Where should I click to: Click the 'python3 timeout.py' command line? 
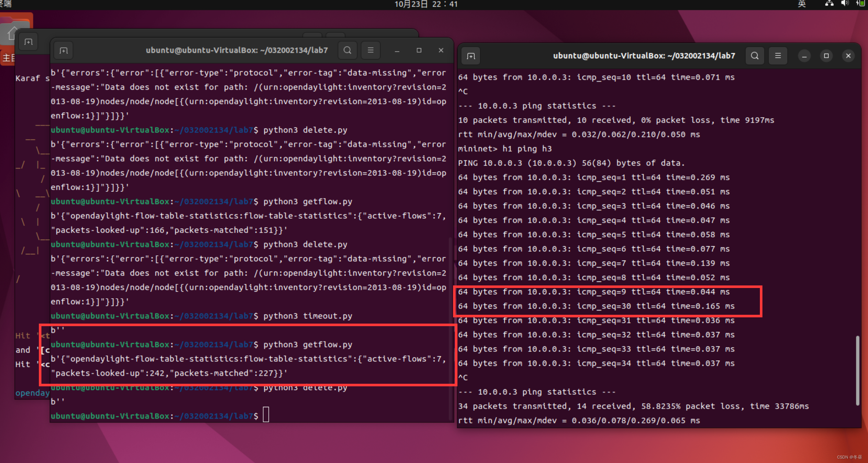[x=202, y=316]
